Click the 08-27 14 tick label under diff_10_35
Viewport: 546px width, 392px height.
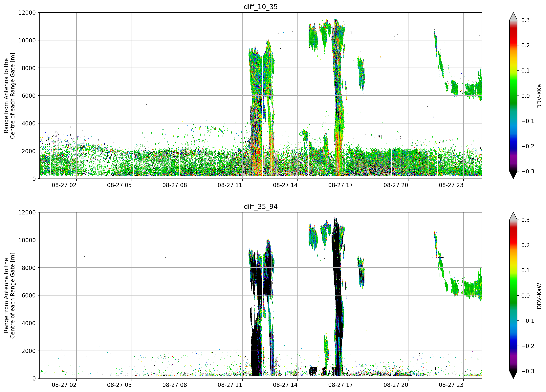[285, 185]
